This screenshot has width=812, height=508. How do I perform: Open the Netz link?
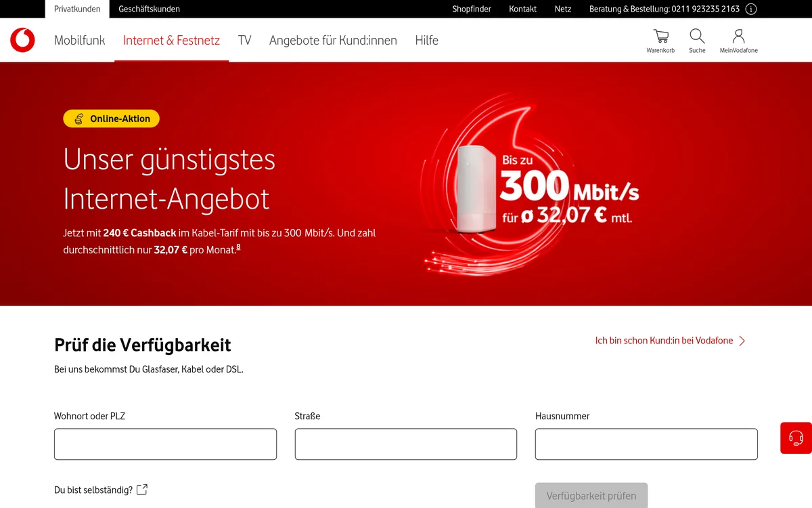pyautogui.click(x=563, y=9)
